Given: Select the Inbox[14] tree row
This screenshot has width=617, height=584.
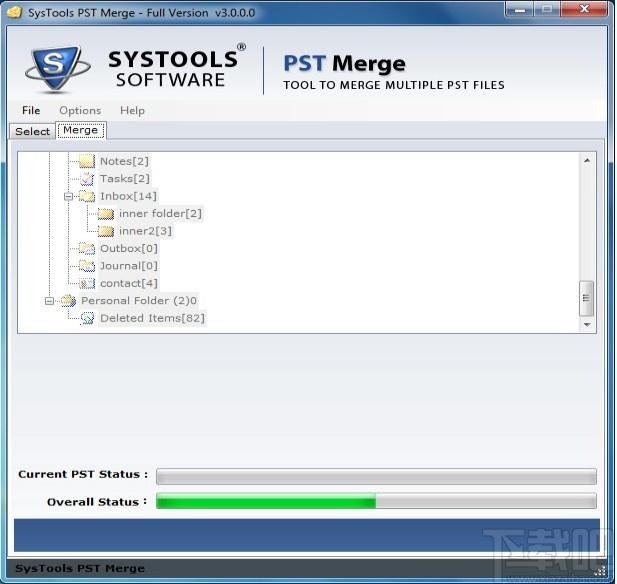Looking at the screenshot, I should (x=128, y=196).
